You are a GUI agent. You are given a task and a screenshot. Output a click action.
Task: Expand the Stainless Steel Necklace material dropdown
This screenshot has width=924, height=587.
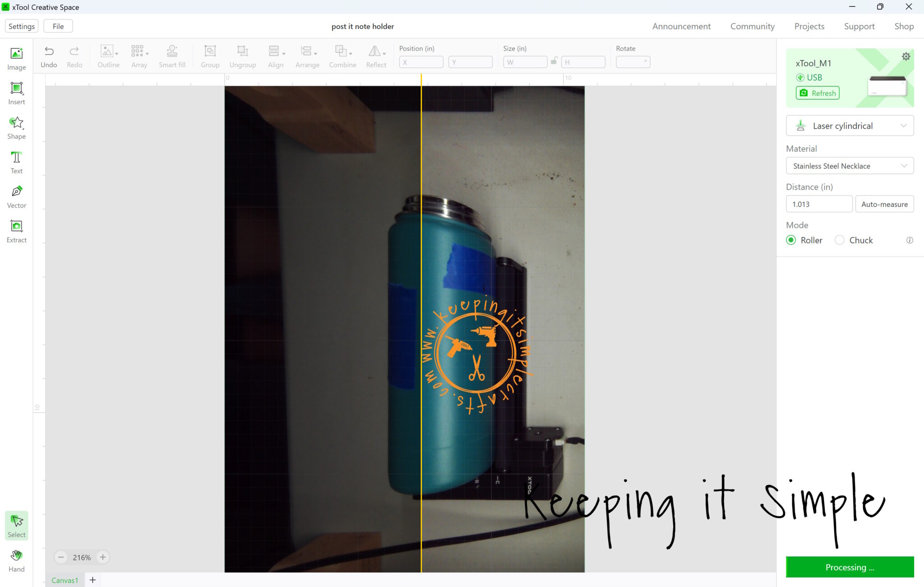tap(850, 166)
